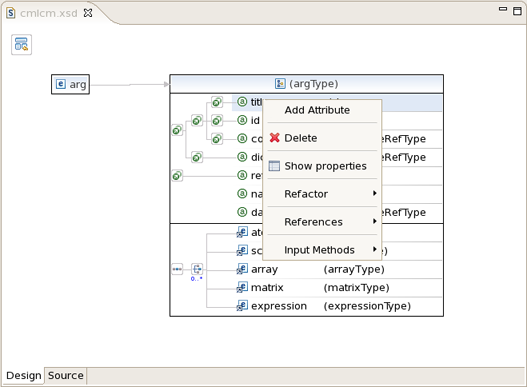Maximize the editor view

(x=517, y=11)
